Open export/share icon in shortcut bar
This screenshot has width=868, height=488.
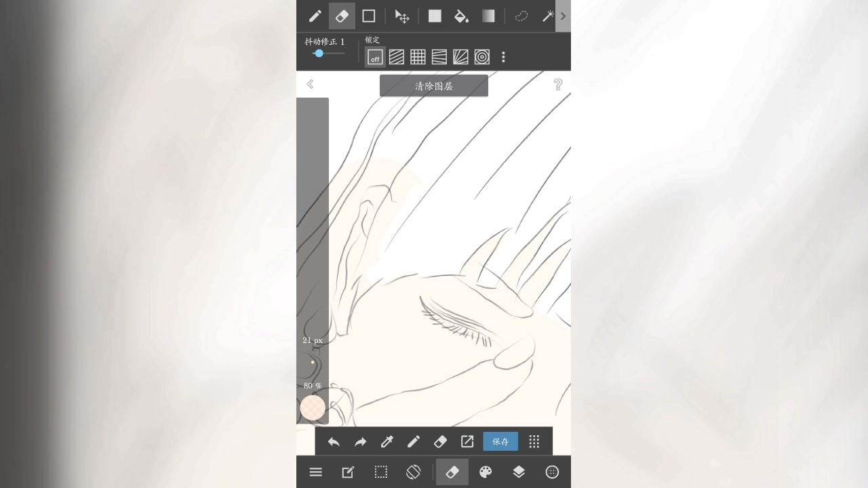point(467,442)
